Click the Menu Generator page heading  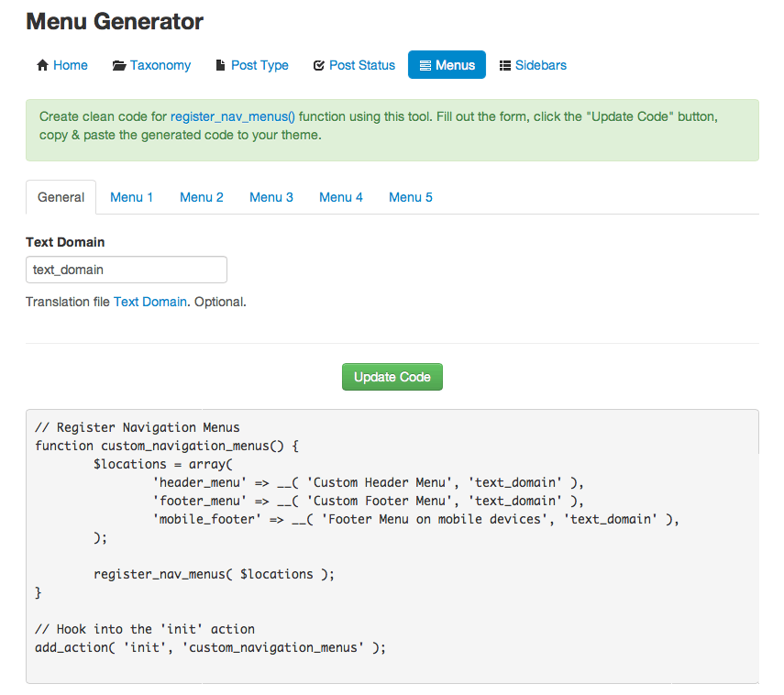(x=115, y=21)
